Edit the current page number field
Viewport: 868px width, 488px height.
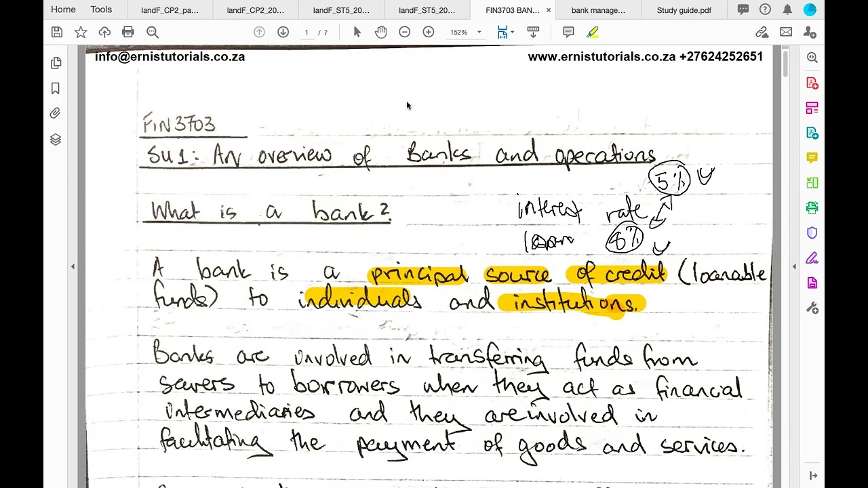[307, 33]
